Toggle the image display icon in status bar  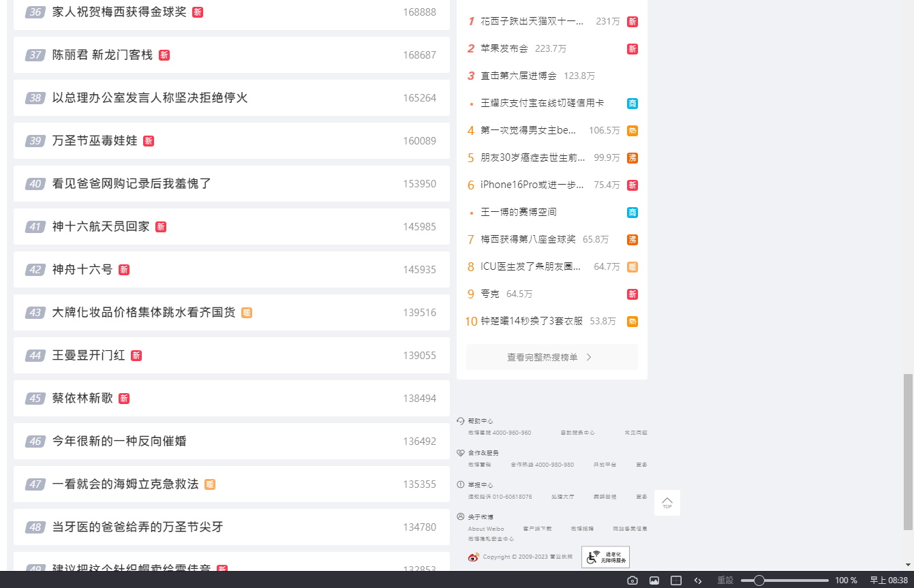point(654,581)
